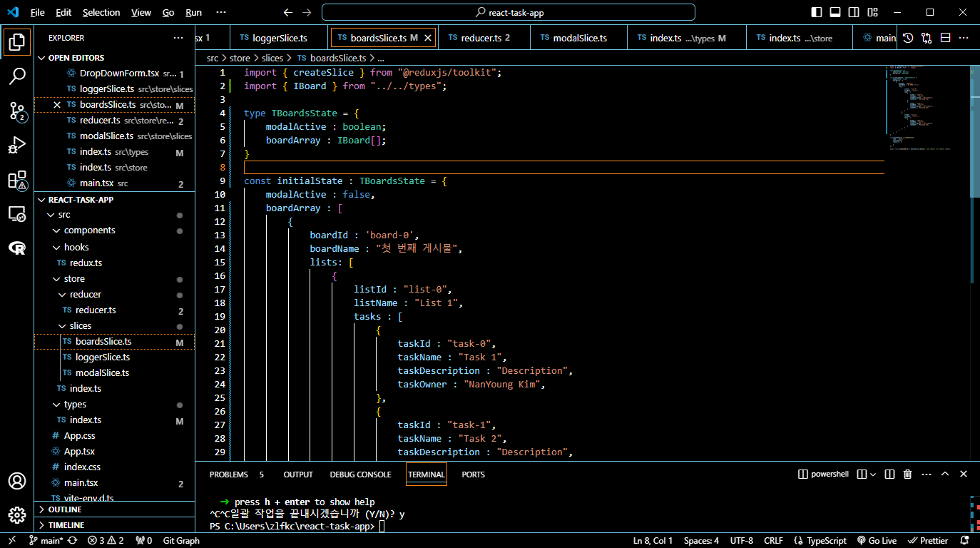Go forward using the navigation arrow
The height and width of the screenshot is (548, 980).
click(x=307, y=13)
